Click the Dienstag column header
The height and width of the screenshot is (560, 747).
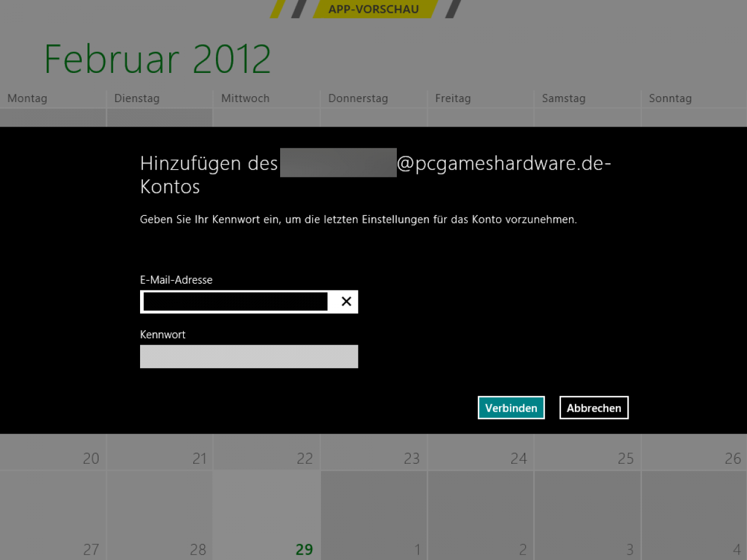137,99
